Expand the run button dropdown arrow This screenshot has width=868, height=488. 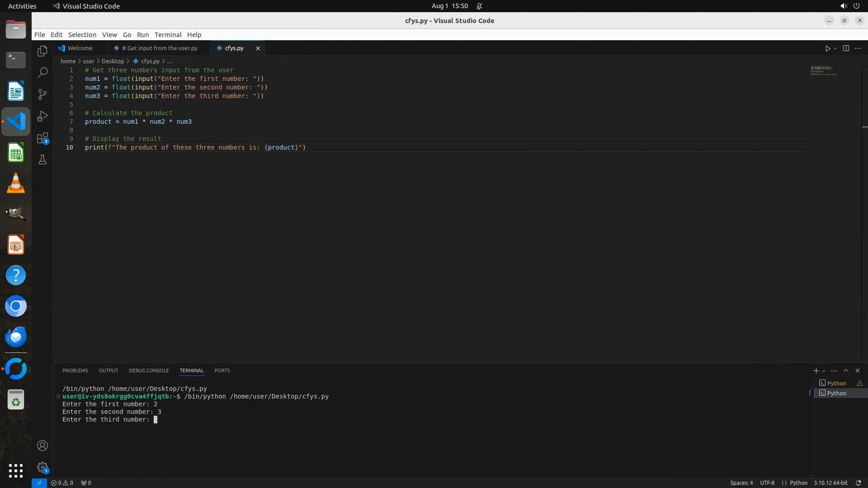835,48
